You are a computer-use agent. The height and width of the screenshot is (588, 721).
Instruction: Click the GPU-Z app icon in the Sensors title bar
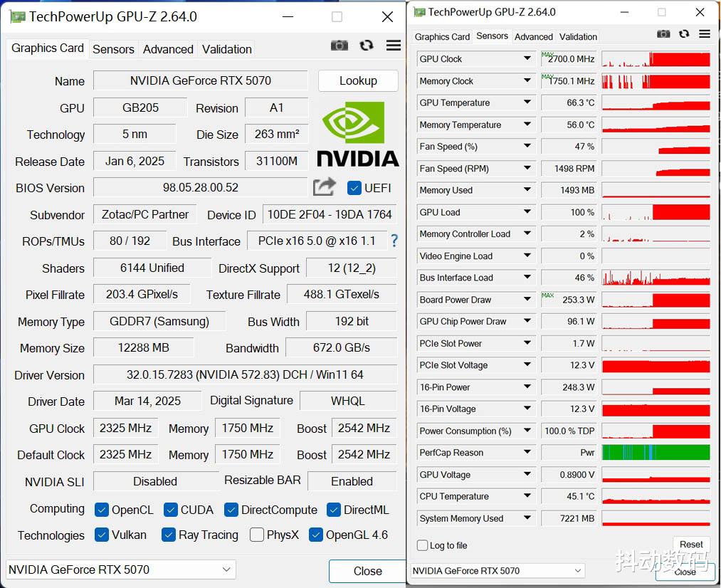tap(419, 12)
